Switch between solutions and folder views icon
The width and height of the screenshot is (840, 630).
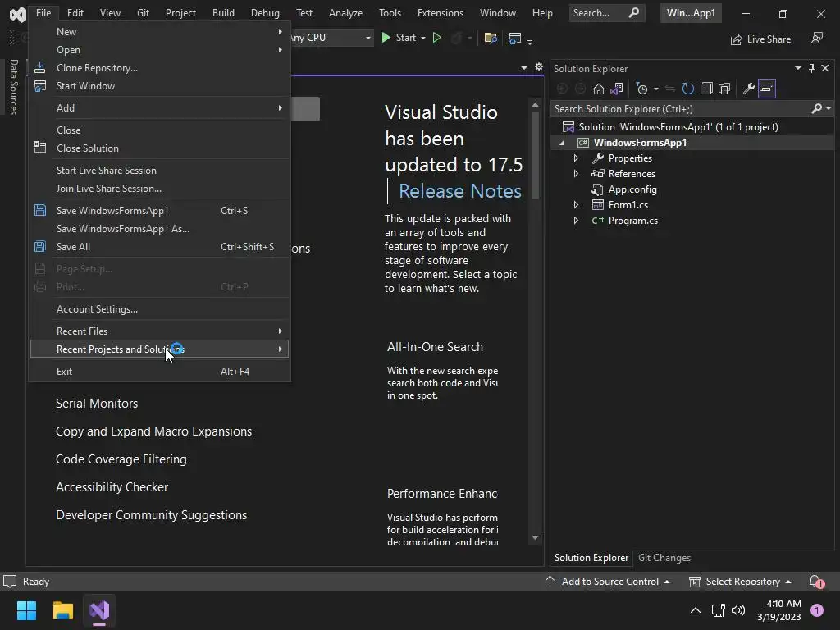tap(617, 89)
